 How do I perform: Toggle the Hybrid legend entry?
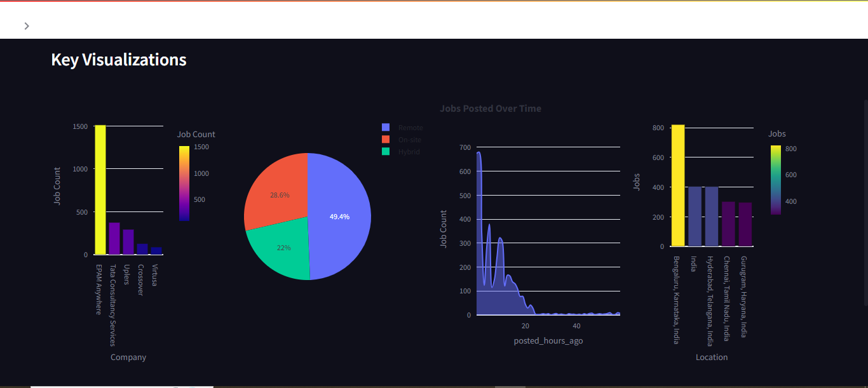point(409,152)
